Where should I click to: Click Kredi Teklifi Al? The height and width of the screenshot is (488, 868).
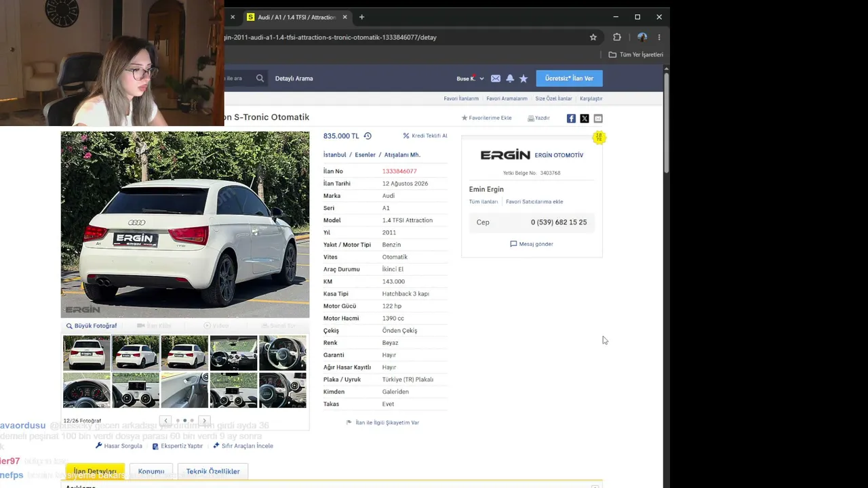pyautogui.click(x=425, y=136)
